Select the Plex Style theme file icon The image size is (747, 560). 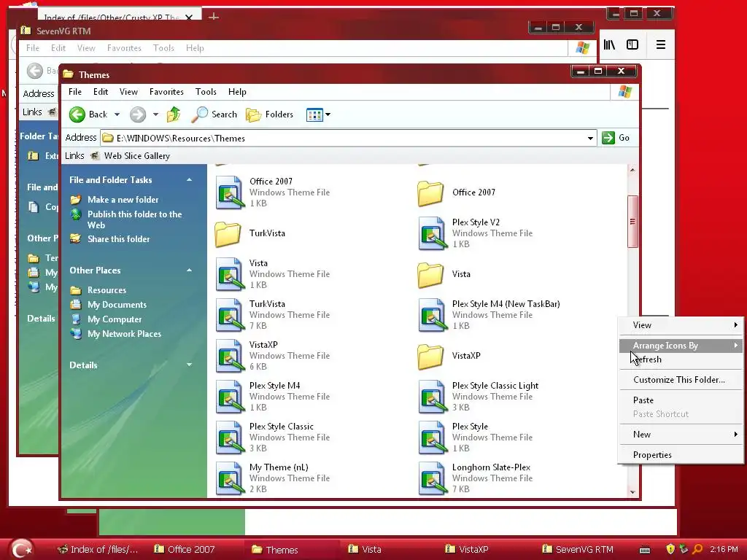[x=433, y=437]
